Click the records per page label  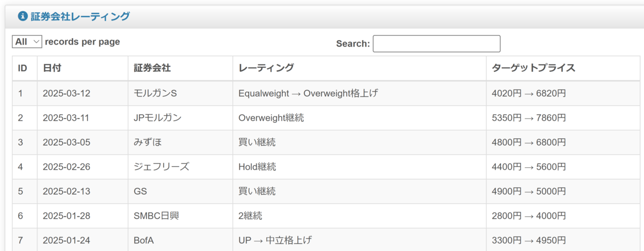pyautogui.click(x=83, y=42)
